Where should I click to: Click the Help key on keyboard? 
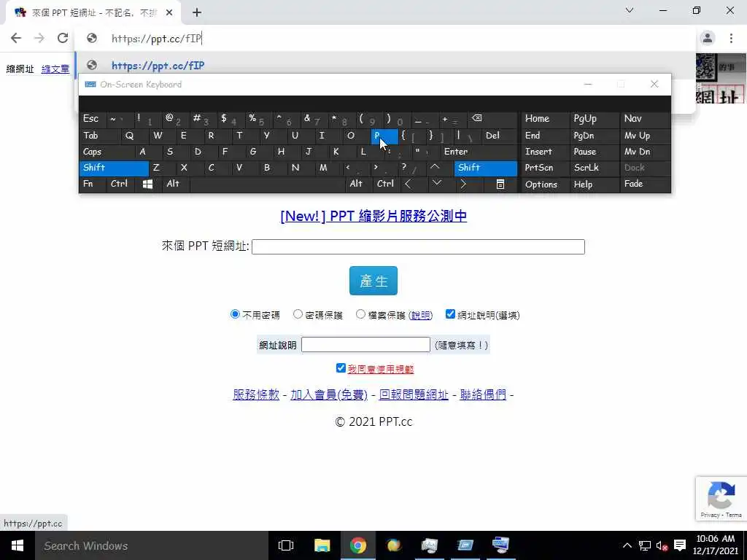tap(594, 184)
